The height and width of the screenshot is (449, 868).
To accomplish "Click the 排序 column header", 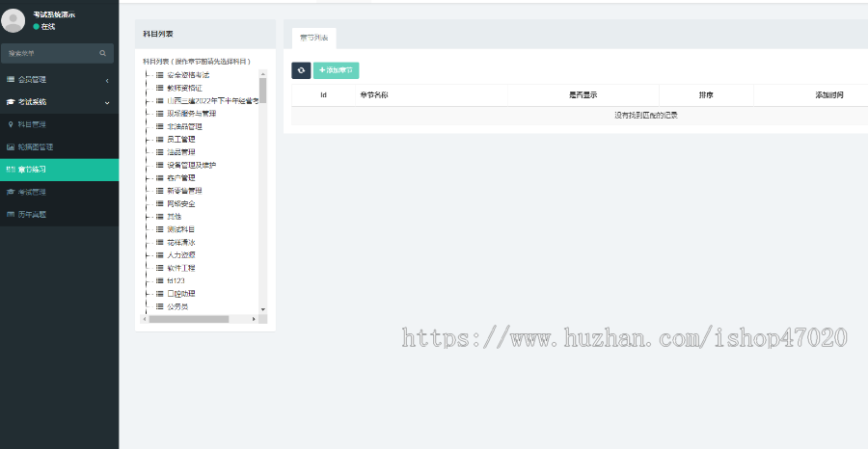I will click(x=706, y=95).
